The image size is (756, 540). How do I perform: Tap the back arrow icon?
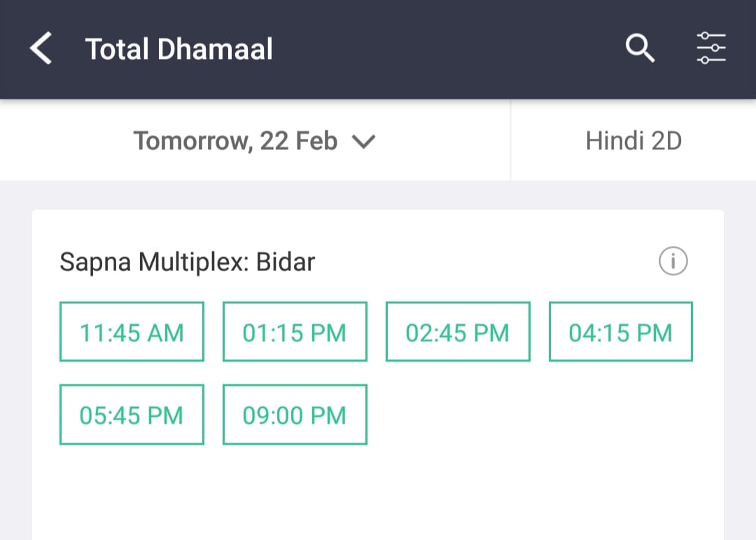pyautogui.click(x=41, y=48)
